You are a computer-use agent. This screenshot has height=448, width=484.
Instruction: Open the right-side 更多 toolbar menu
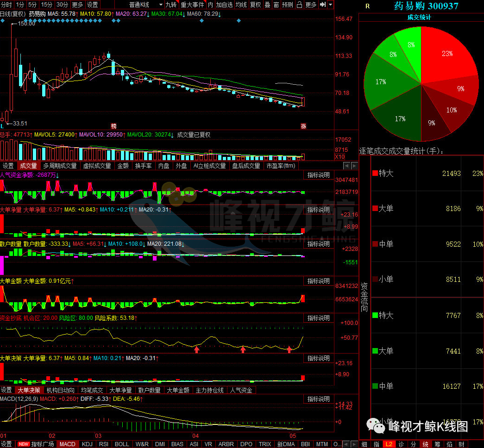click(x=311, y=5)
